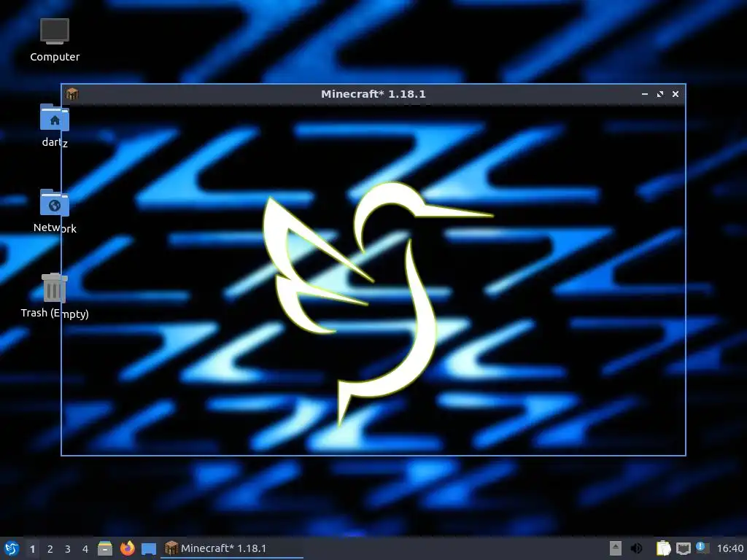
Task: Click the network connection tray icon
Action: pyautogui.click(x=683, y=549)
